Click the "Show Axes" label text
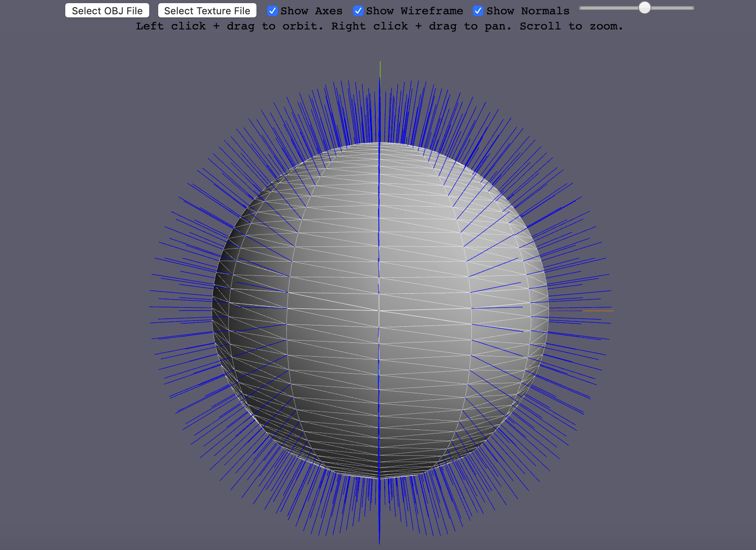This screenshot has width=756, height=550. tap(311, 11)
